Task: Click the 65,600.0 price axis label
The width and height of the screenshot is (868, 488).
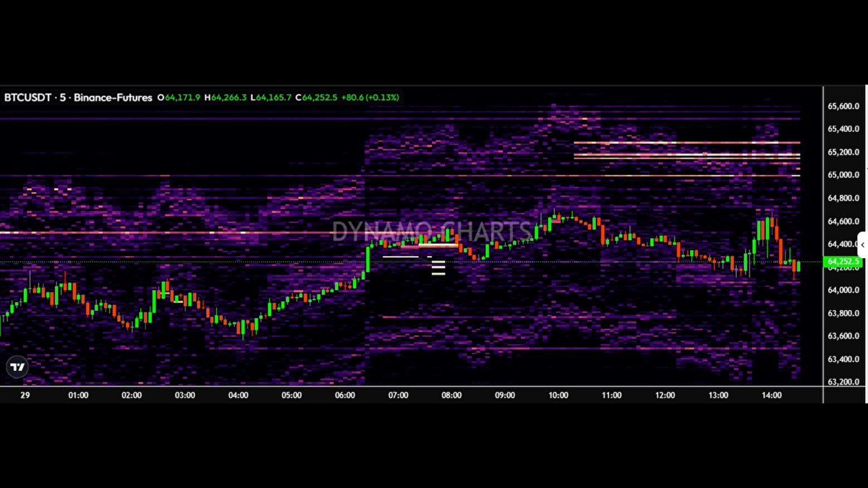Action: [x=843, y=106]
